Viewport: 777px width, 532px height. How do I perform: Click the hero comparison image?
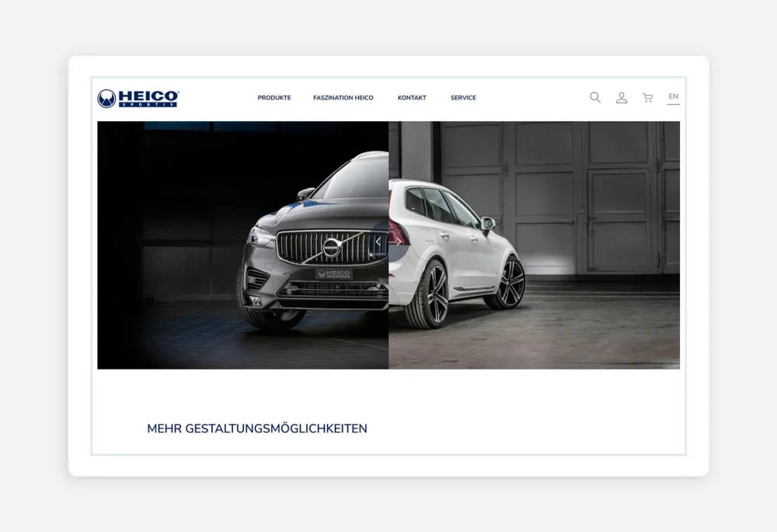click(388, 245)
